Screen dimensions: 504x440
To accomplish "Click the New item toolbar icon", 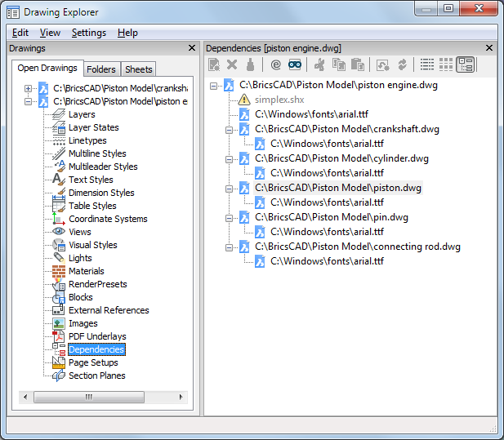I will (x=214, y=64).
